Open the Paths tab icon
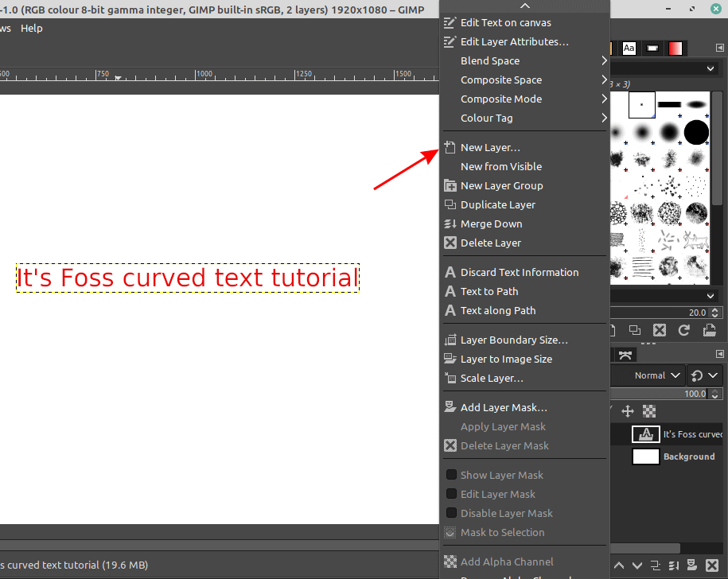The image size is (728, 579). (x=625, y=354)
